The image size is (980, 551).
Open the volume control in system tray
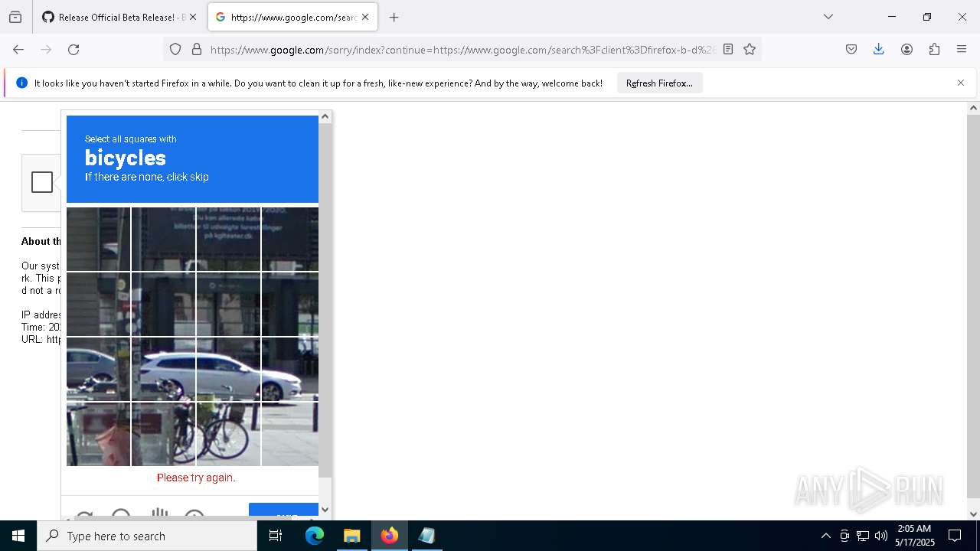point(881,536)
